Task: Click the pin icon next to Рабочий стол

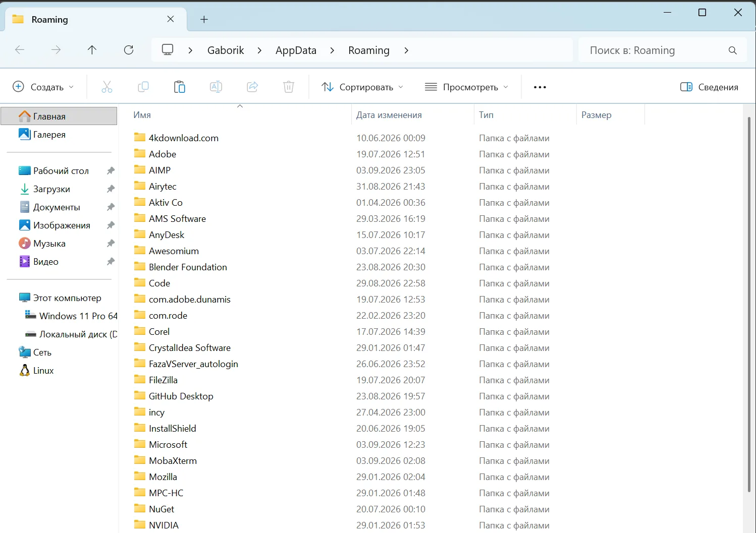Action: pos(111,171)
